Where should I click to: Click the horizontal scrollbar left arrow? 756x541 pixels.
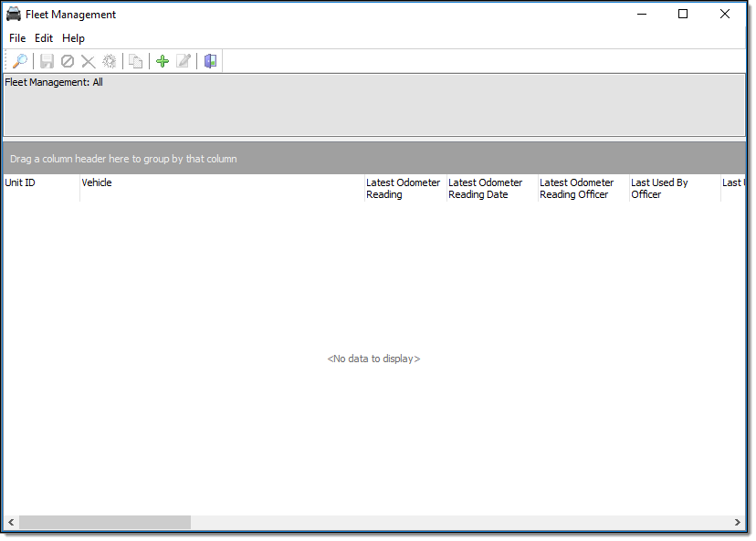(x=11, y=523)
